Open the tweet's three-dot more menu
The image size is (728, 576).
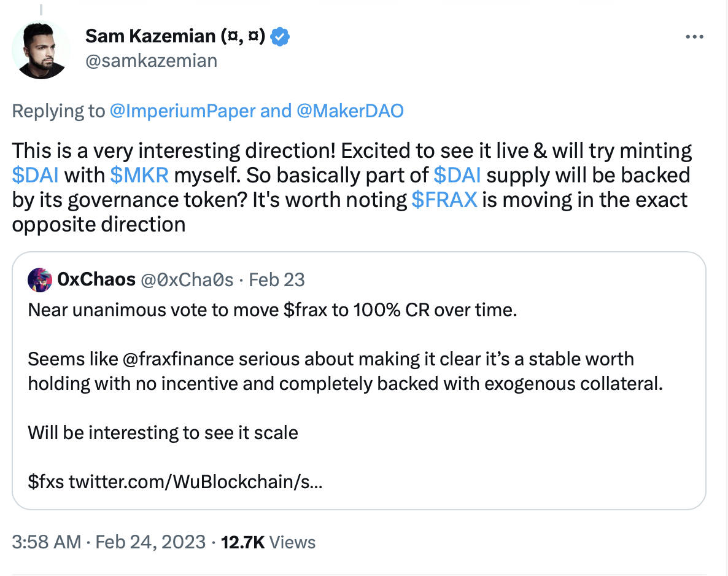[x=694, y=37]
